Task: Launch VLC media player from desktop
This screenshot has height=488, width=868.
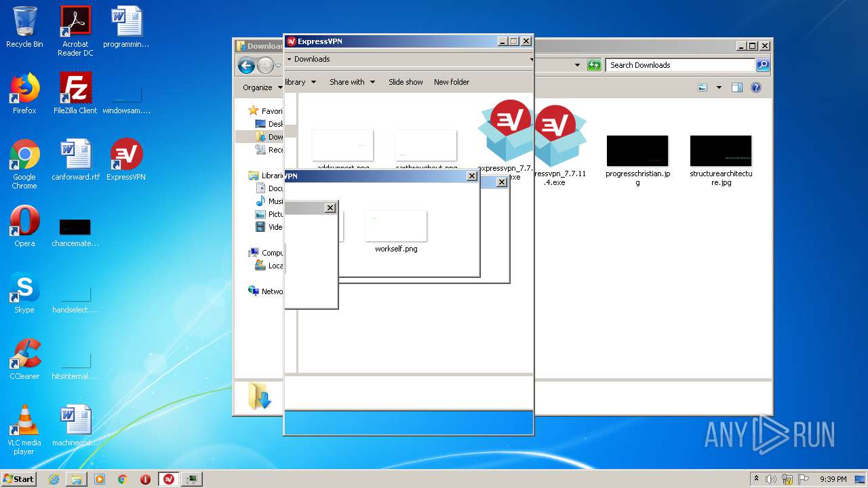Action: [x=24, y=430]
